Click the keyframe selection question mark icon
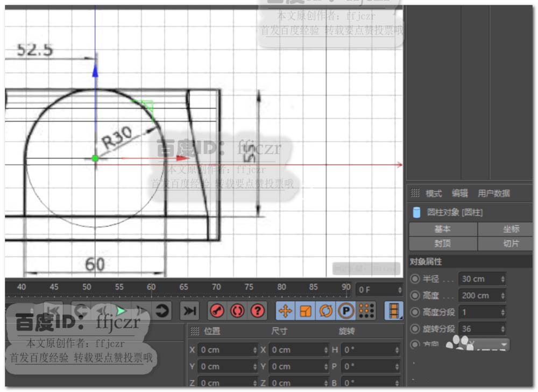 (257, 311)
